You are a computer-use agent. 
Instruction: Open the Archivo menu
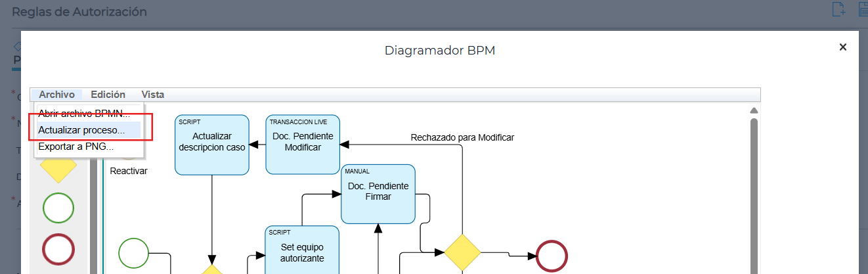(56, 95)
